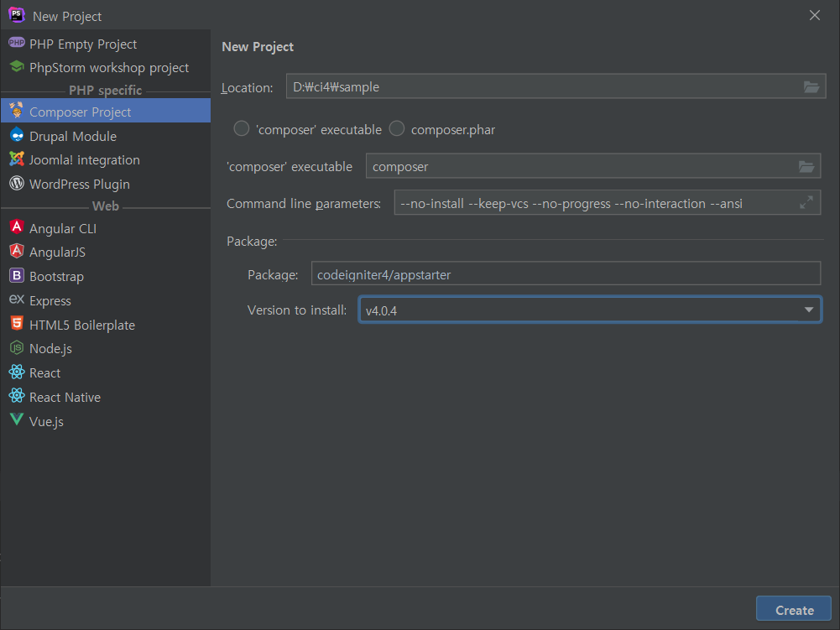This screenshot has width=840, height=630.
Task: Select Express list item
Action: (106, 300)
